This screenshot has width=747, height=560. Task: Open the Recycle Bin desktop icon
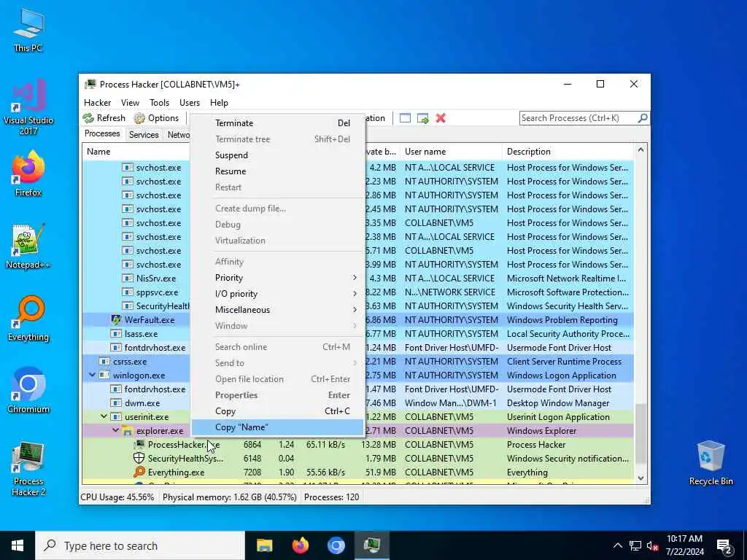711,463
